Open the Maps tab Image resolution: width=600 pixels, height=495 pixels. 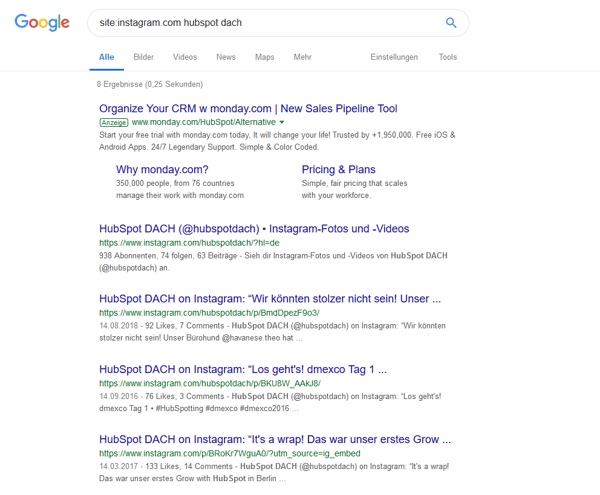point(264,57)
